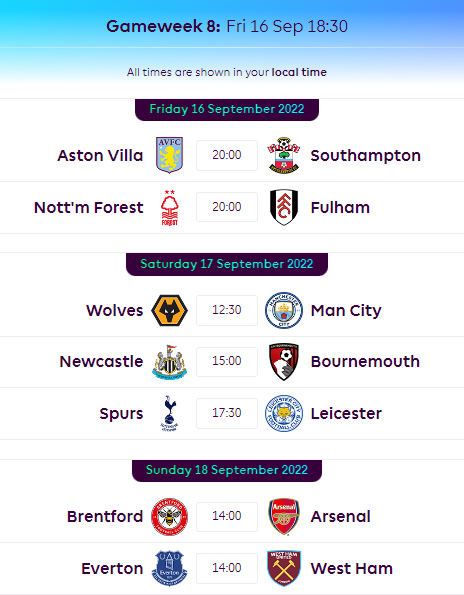Open the 15:00 Newcastle vs Bournemouth kickoff
Viewport: 464px width, 595px height.
[227, 361]
